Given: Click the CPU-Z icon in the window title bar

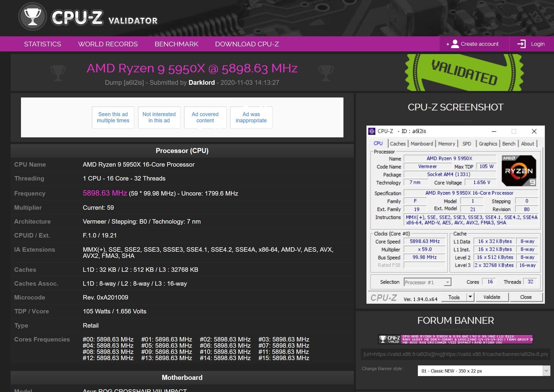Looking at the screenshot, I should pyautogui.click(x=371, y=131).
